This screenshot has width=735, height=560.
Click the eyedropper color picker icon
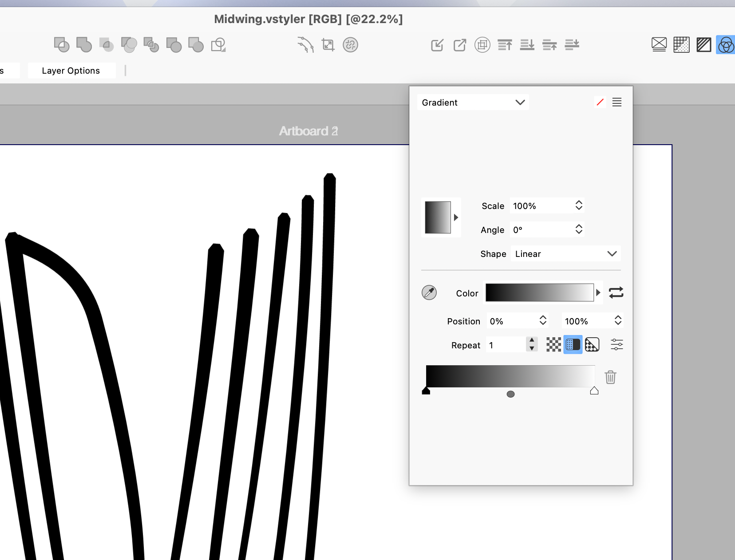point(429,292)
